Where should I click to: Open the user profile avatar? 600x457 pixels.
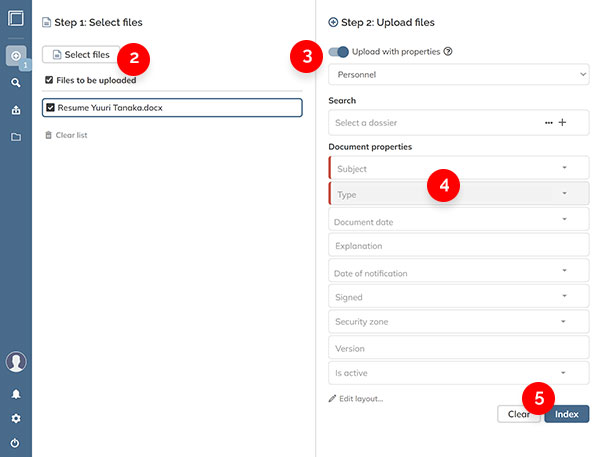(x=15, y=362)
